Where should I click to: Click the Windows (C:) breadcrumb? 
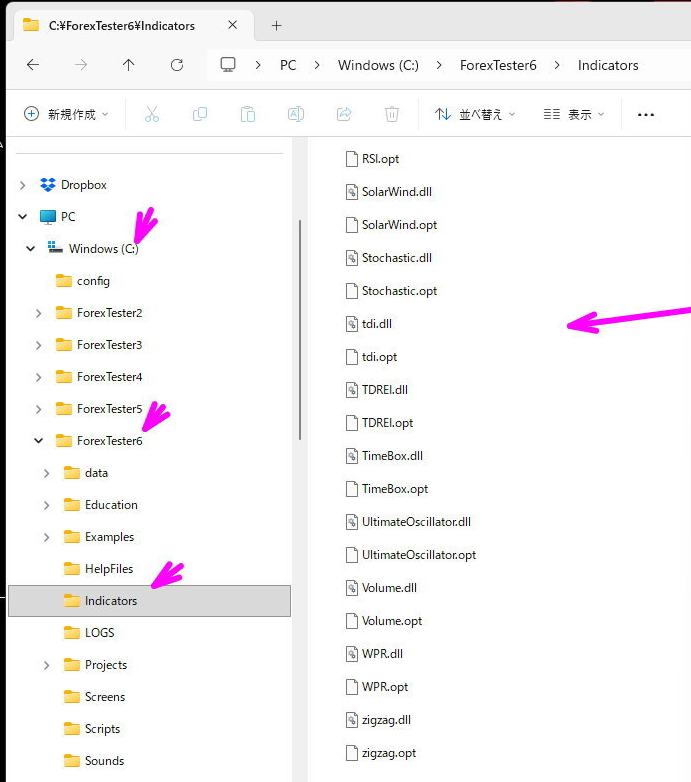pyautogui.click(x=378, y=65)
